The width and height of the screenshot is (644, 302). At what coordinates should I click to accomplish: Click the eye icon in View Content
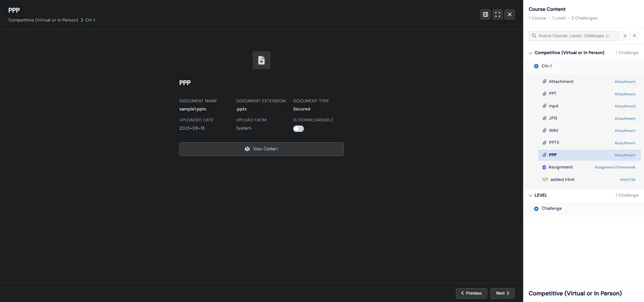click(x=247, y=149)
